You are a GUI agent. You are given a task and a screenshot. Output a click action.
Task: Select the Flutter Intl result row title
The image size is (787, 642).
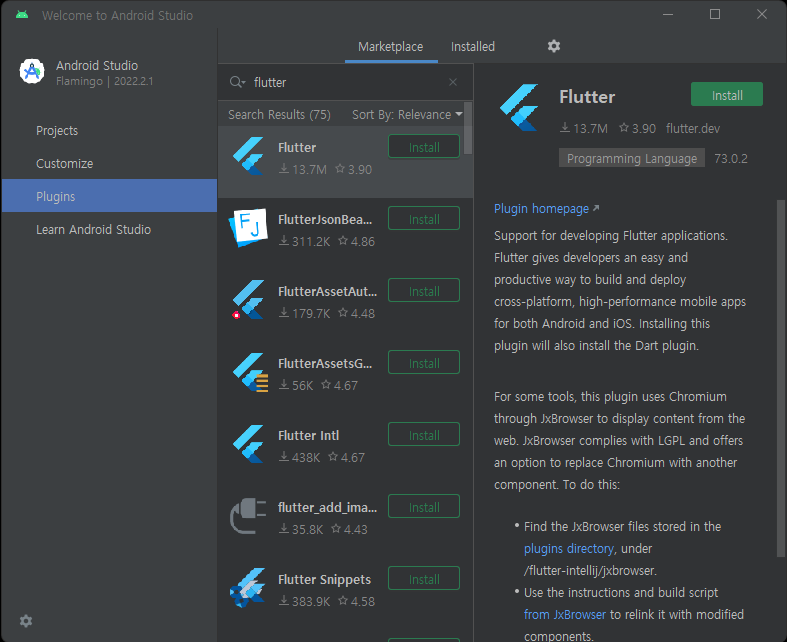coord(308,435)
